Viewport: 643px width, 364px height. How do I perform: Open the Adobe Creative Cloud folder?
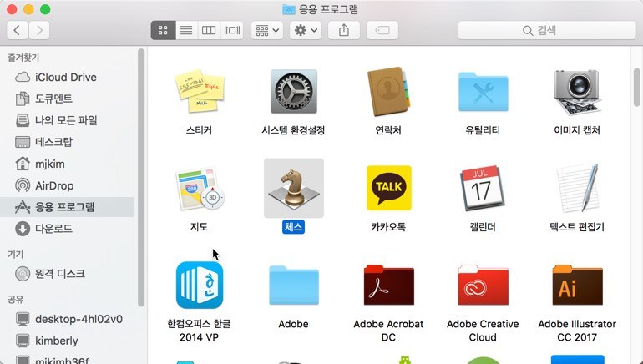pos(483,285)
